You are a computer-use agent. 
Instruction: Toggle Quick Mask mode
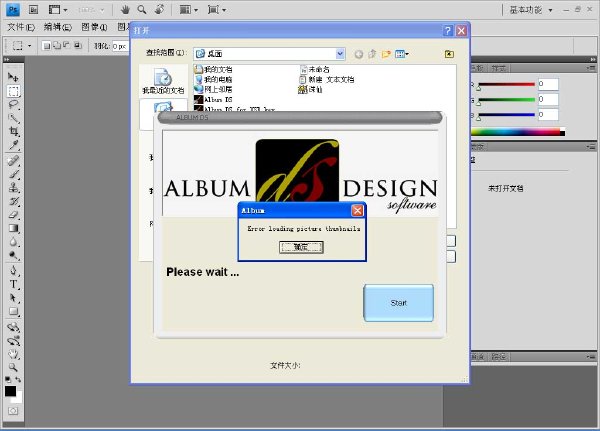coord(13,411)
